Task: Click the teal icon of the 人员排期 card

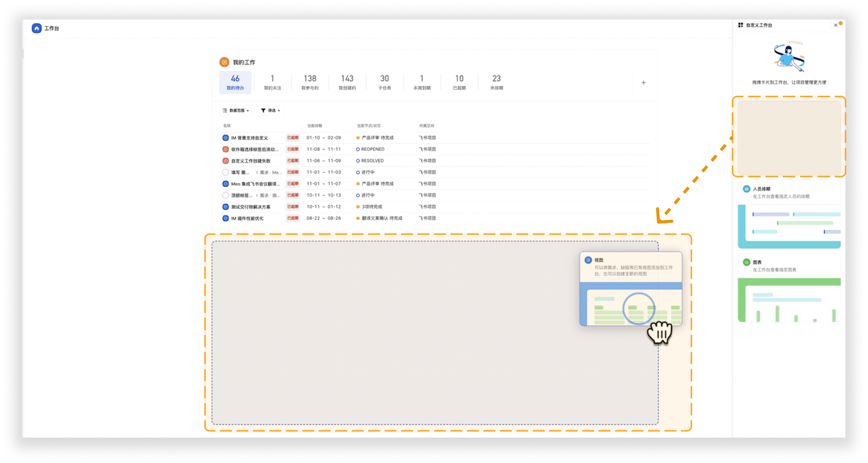Action: [746, 189]
